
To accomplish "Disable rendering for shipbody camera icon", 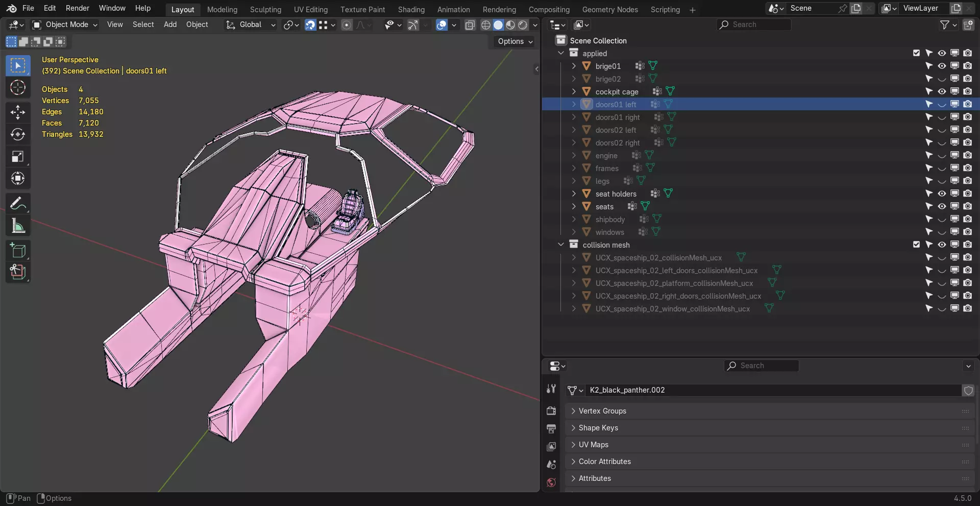I will [967, 219].
